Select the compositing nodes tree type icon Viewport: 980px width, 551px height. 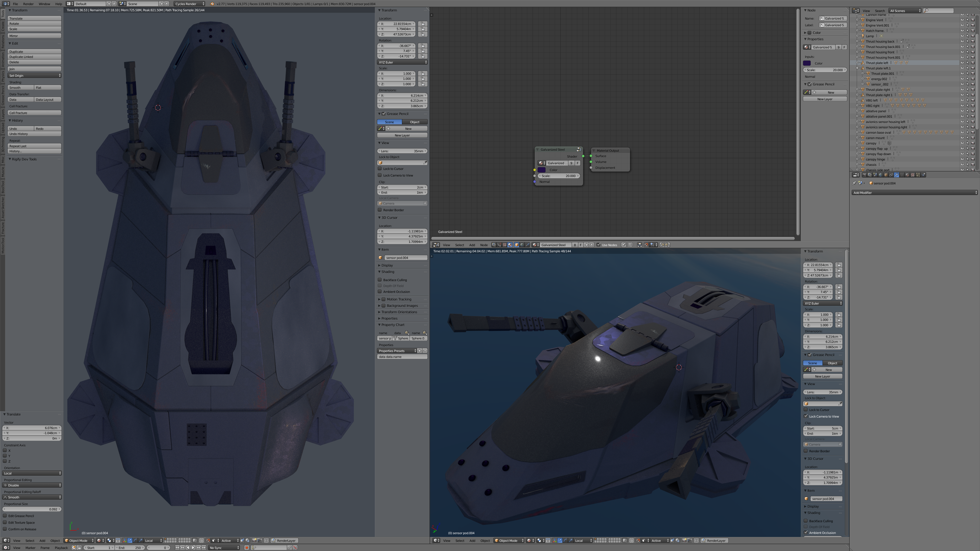click(x=494, y=245)
